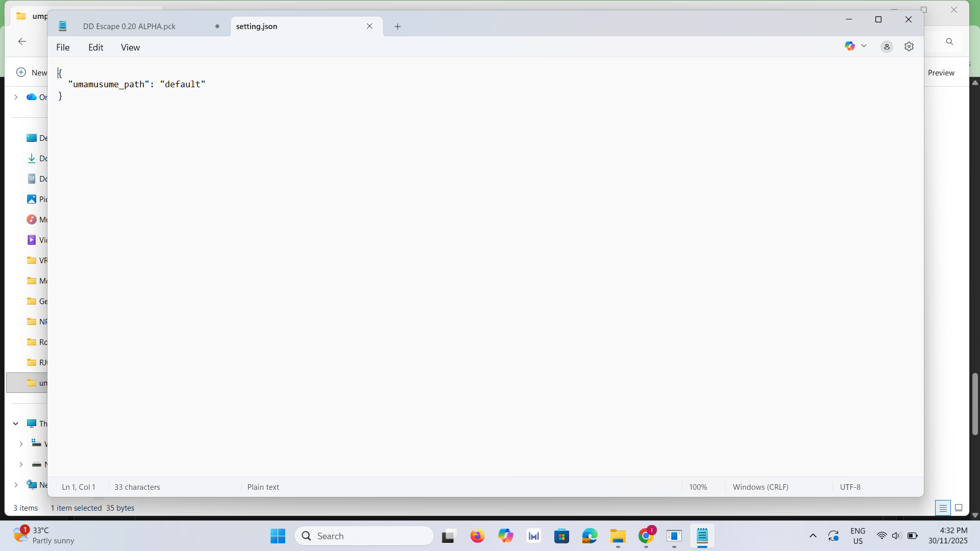This screenshot has width=980, height=551.
Task: Open Copilot in Notepad toolbar
Action: tap(849, 46)
